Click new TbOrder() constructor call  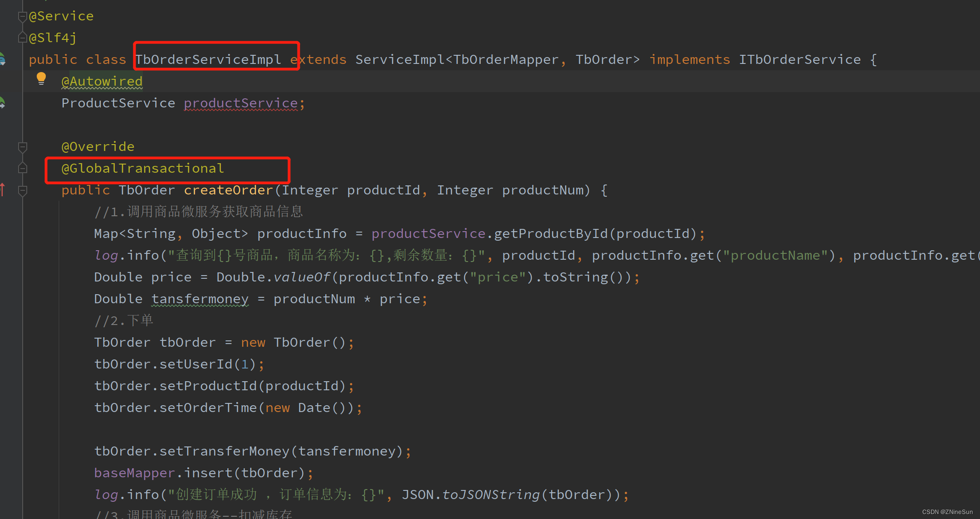(294, 342)
